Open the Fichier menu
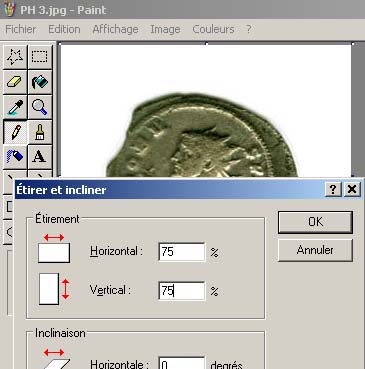The image size is (365, 369). pos(21,29)
